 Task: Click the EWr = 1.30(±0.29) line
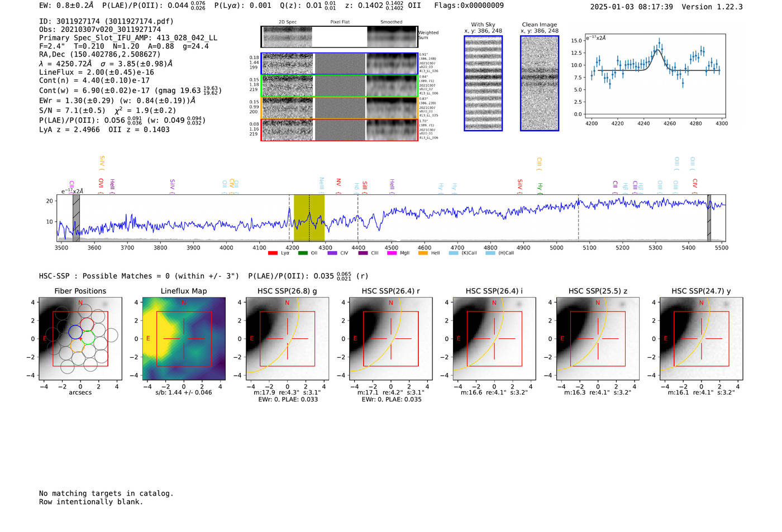[x=117, y=100]
